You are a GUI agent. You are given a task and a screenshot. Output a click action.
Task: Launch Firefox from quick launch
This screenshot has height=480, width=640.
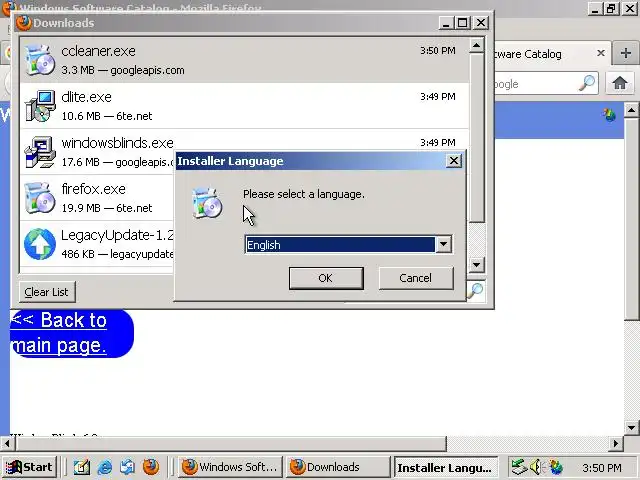(x=151, y=467)
